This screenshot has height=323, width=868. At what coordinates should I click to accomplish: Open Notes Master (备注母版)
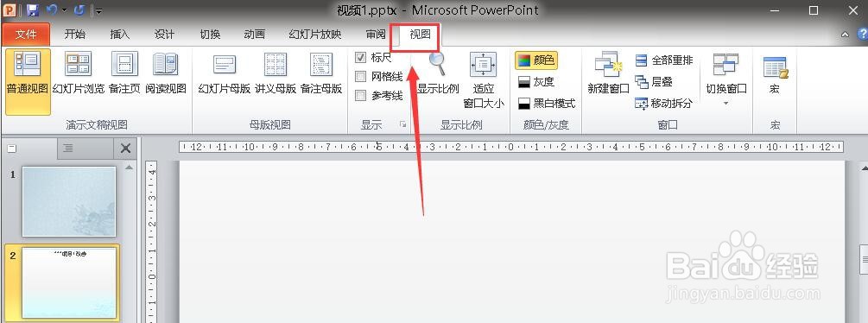321,74
